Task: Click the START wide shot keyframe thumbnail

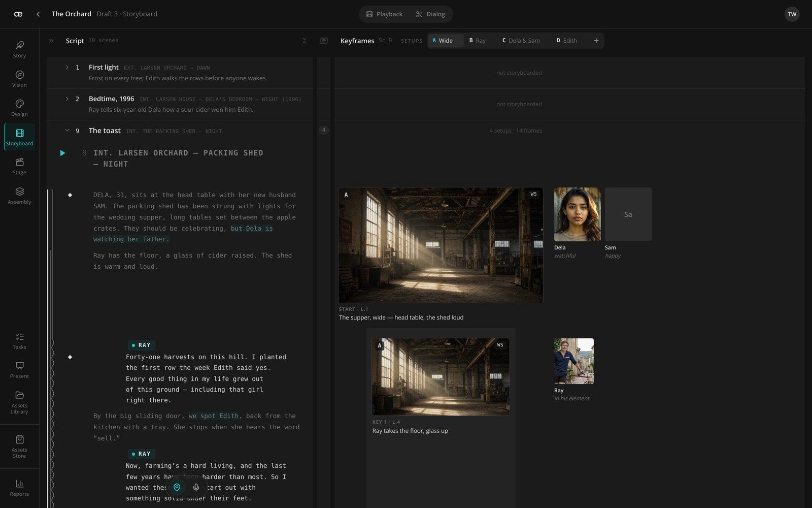Action: (441, 245)
